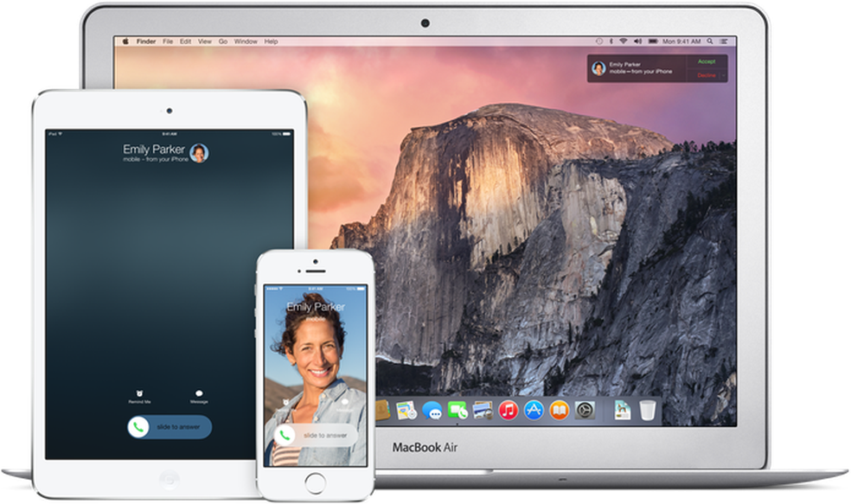
Task: Click the Bluetooth status toggle icon
Action: tap(611, 39)
